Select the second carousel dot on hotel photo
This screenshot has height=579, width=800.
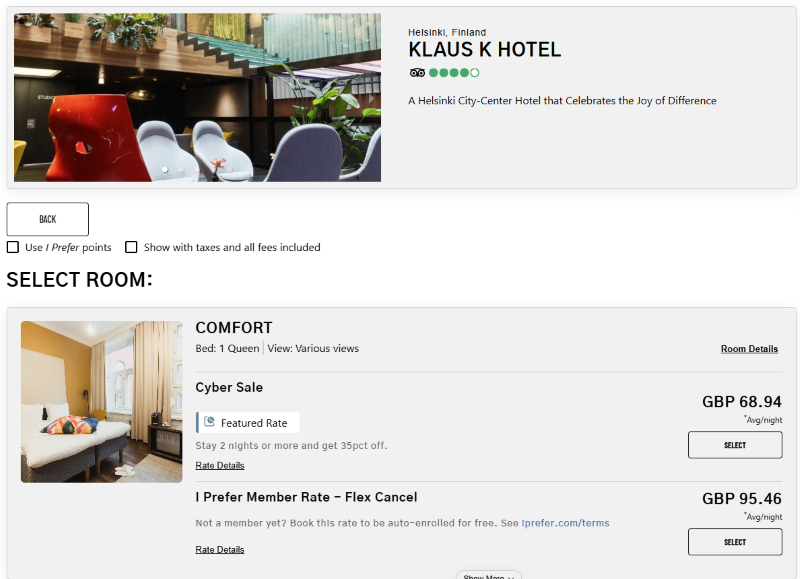[x=181, y=169]
